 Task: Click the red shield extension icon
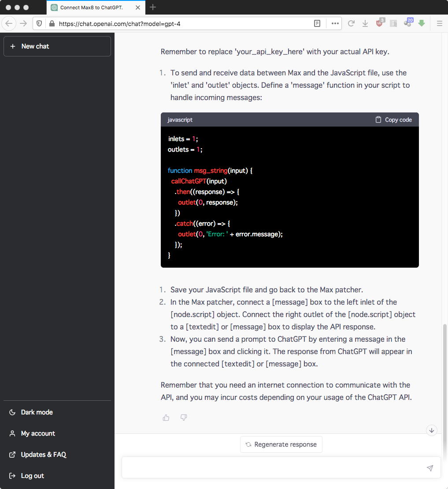tap(379, 23)
